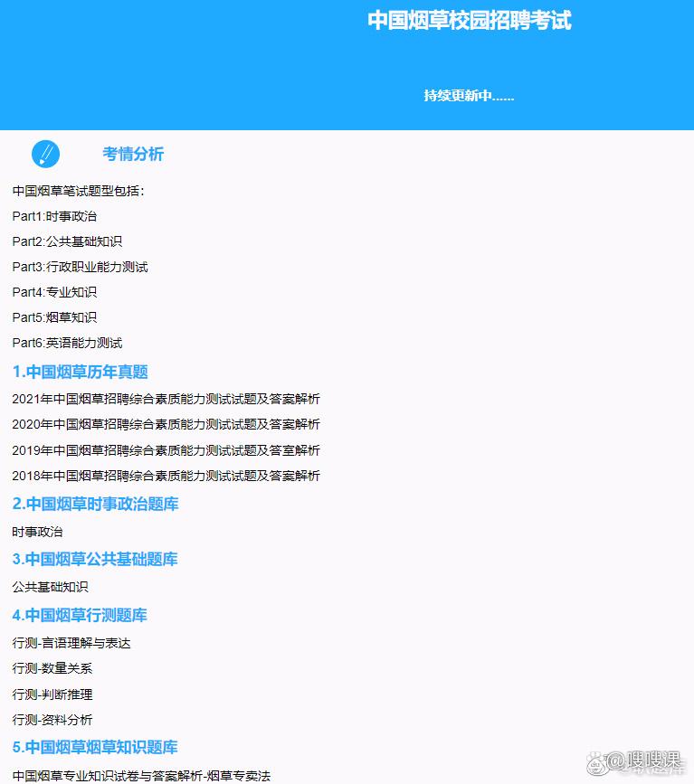This screenshot has height=784, width=694.
Task: Click the 时事政治 item under section 2
Action: coord(37,532)
